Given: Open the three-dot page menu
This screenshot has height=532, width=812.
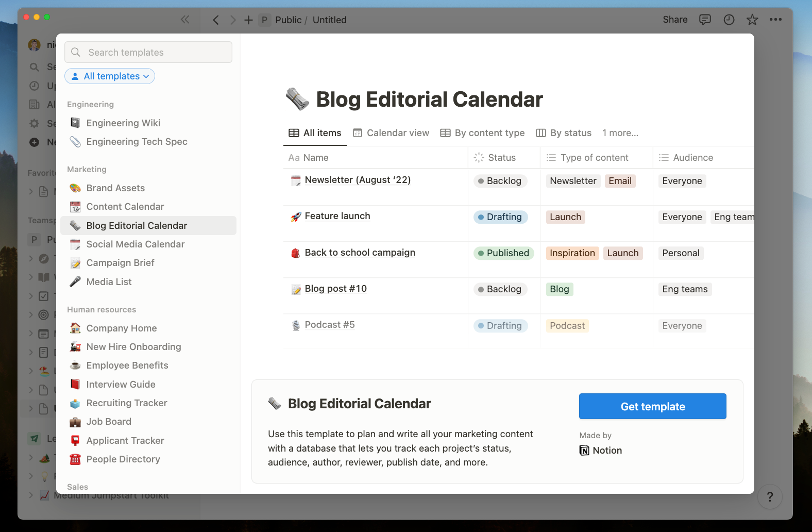Looking at the screenshot, I should point(775,20).
